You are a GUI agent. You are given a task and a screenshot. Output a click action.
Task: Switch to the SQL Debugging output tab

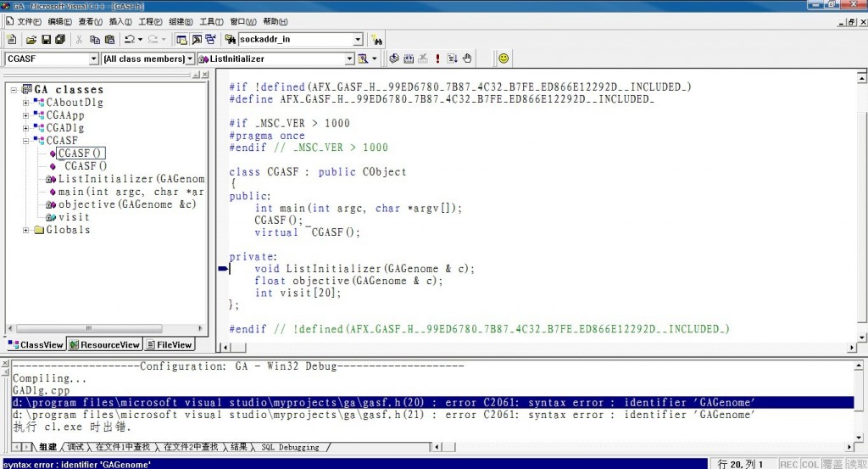click(290, 447)
